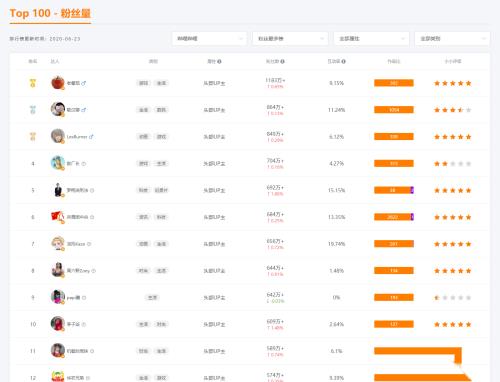The height and width of the screenshot is (382, 500).
Task: Click the silver medal icon for rank 2
Action: click(x=33, y=110)
